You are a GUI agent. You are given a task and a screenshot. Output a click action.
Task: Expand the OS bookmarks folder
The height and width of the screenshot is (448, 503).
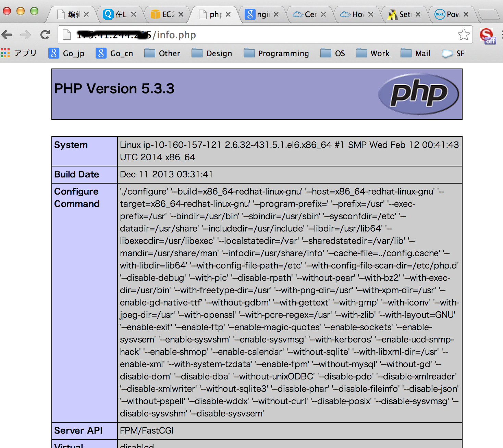tap(333, 53)
